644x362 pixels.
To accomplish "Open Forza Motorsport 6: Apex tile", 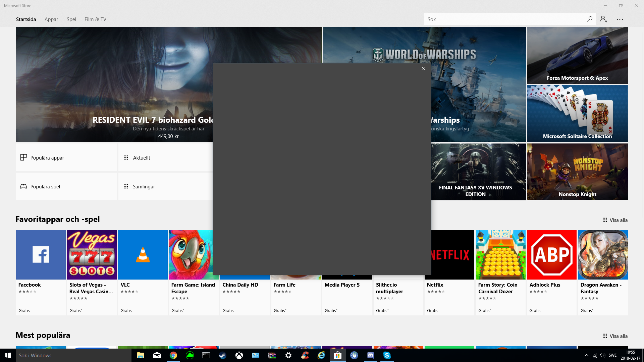I will tap(577, 55).
